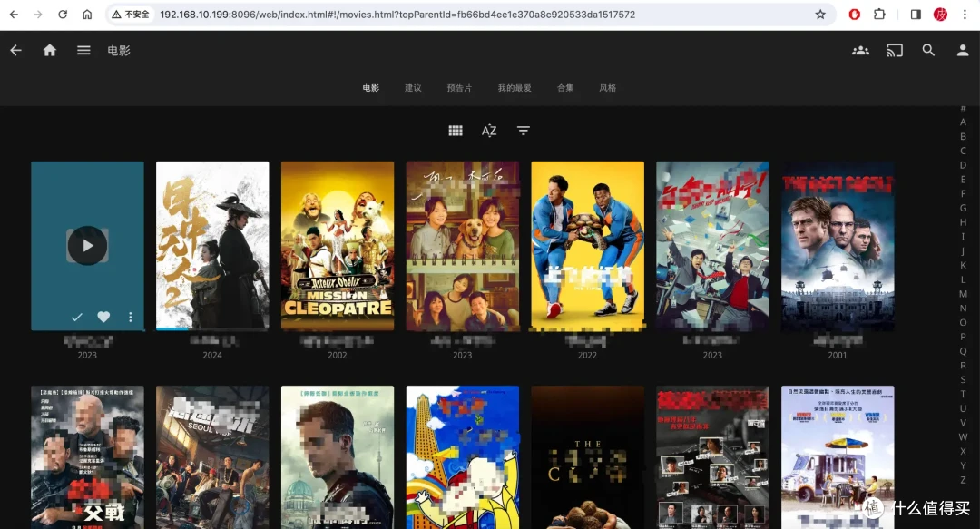Open the first movie's three-dot menu
Screen dimensions: 980x529
[x=131, y=317]
